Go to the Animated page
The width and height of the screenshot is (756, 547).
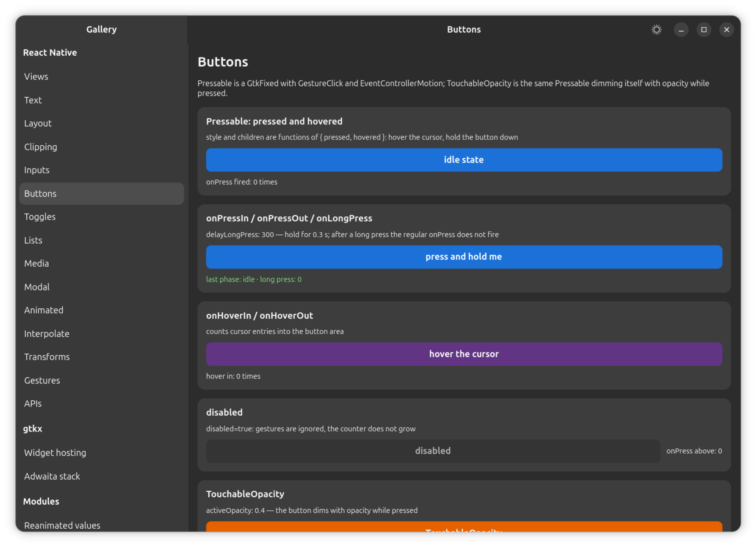102,310
